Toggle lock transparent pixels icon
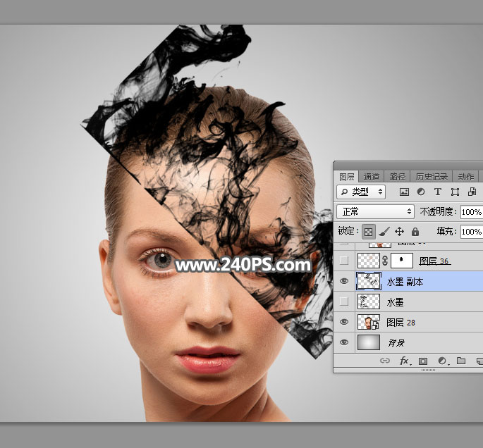 pos(368,232)
